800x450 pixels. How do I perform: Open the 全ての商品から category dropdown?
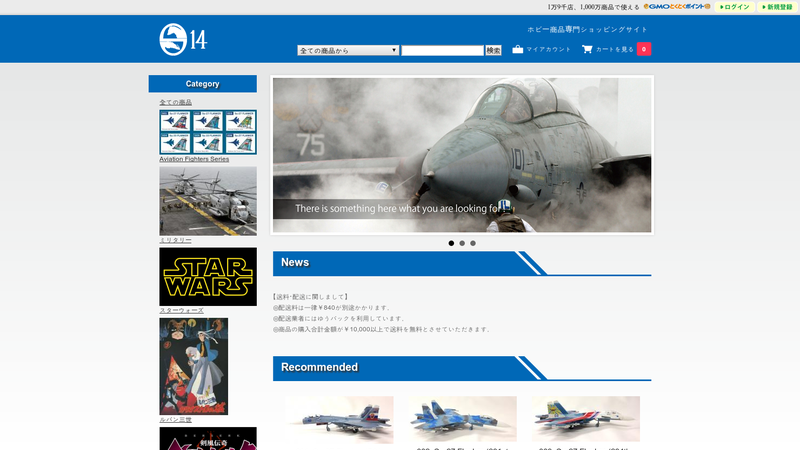click(348, 50)
